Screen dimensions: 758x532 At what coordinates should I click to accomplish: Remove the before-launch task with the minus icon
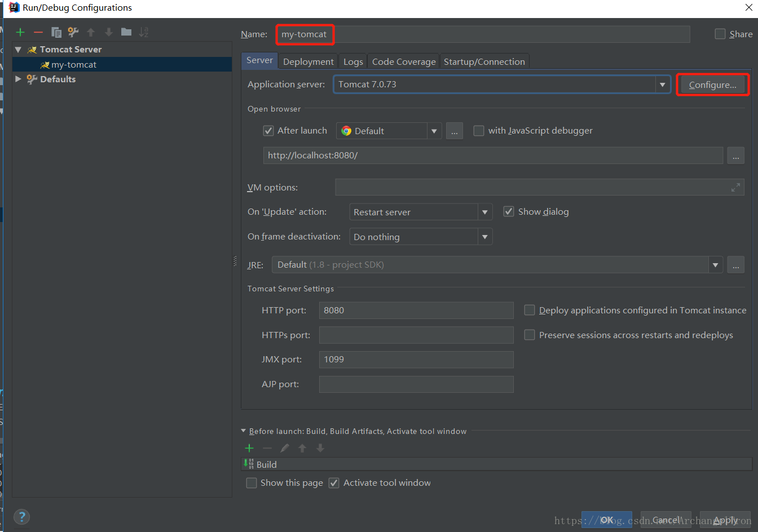click(x=267, y=448)
